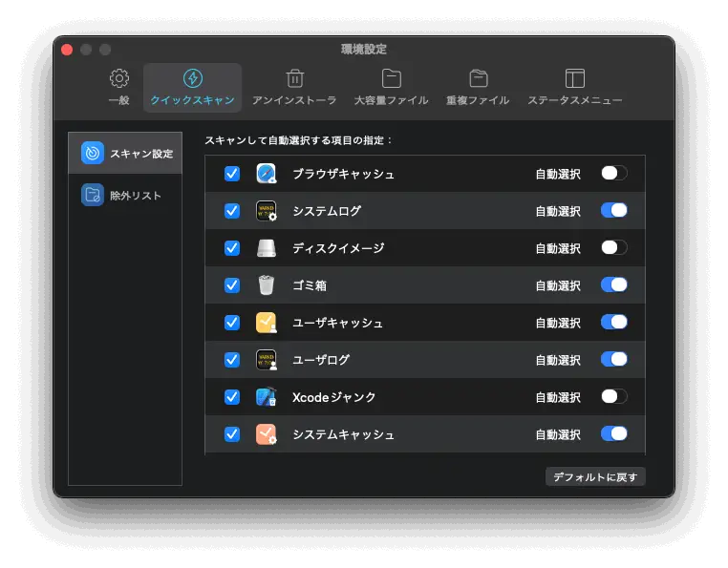Open the 一般 gear icon tab
This screenshot has height=568, width=728.
tap(119, 78)
